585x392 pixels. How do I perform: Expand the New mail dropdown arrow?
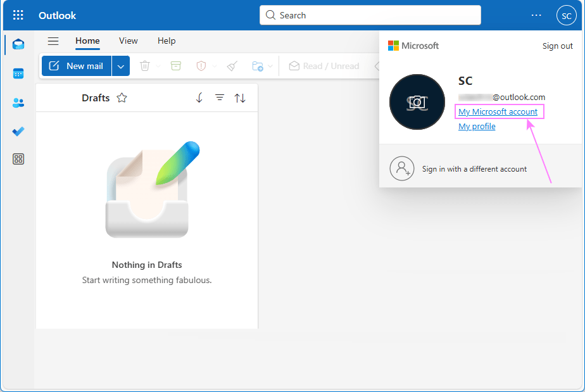click(121, 66)
